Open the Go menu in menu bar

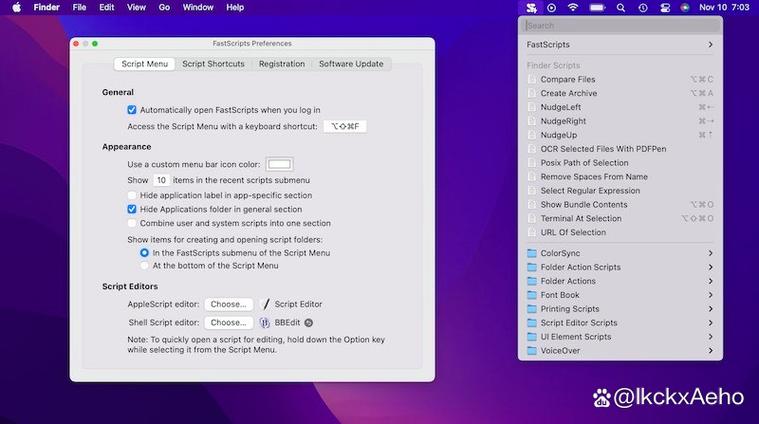tap(164, 7)
